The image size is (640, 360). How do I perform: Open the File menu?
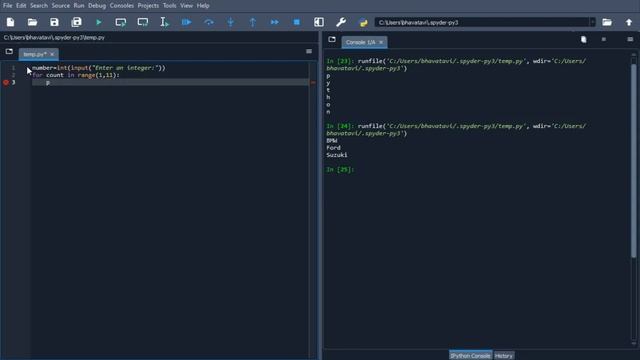[7, 6]
